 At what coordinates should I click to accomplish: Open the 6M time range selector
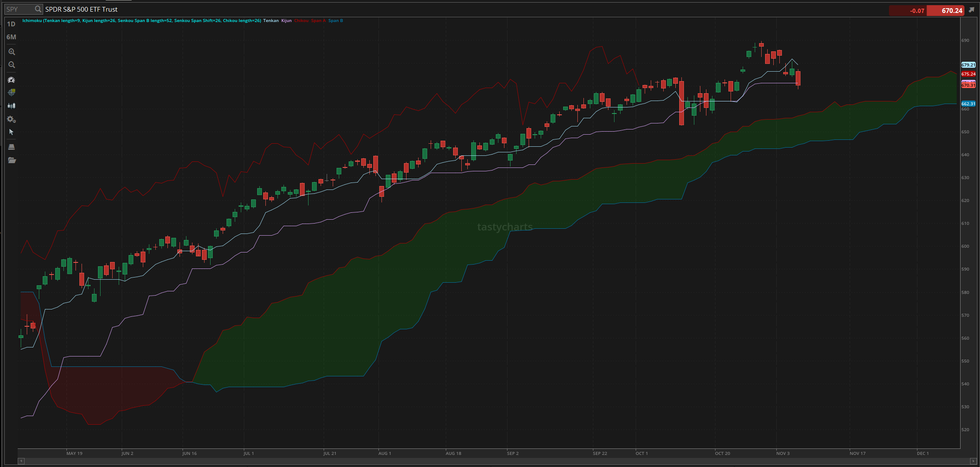click(x=11, y=37)
